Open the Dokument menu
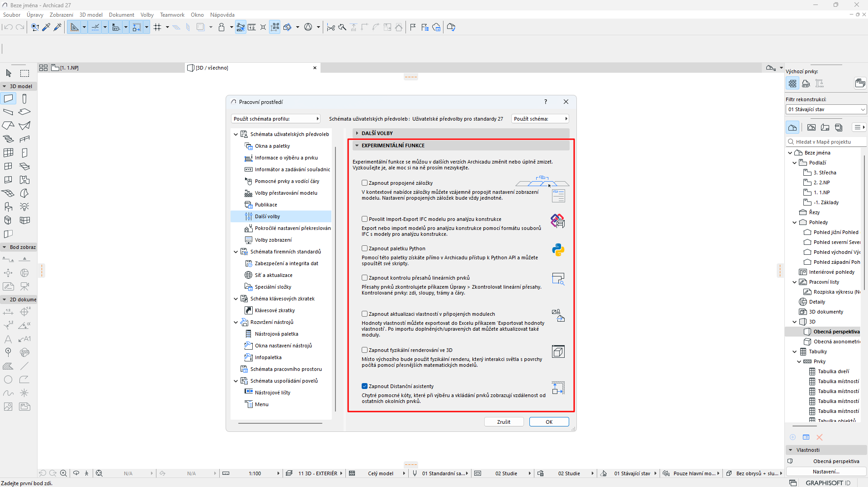 [121, 15]
